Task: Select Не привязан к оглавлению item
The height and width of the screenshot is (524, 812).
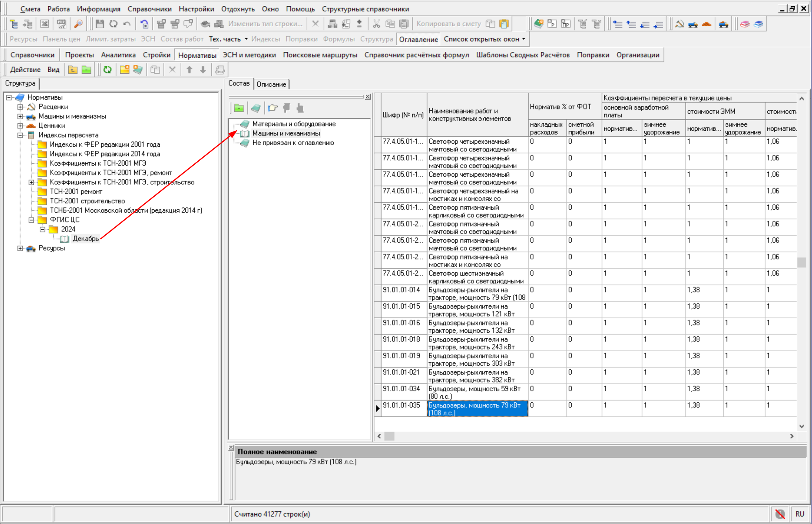Action: coord(293,143)
